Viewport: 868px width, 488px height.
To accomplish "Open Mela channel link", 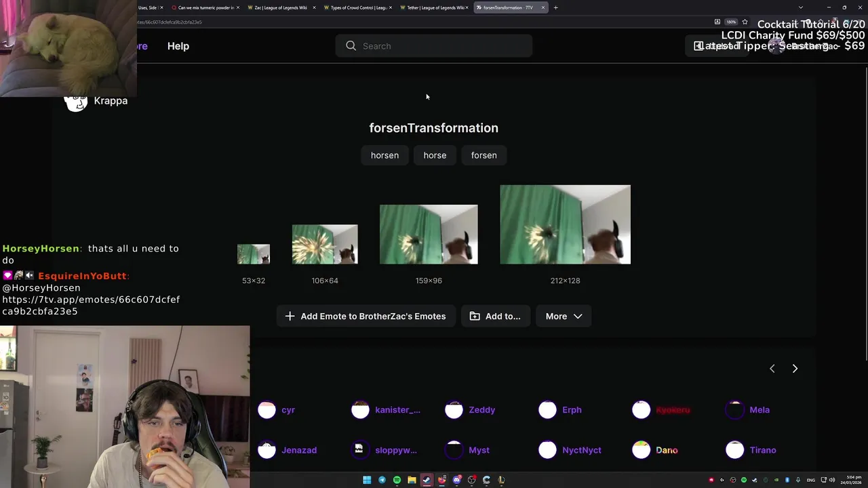I will pos(759,409).
